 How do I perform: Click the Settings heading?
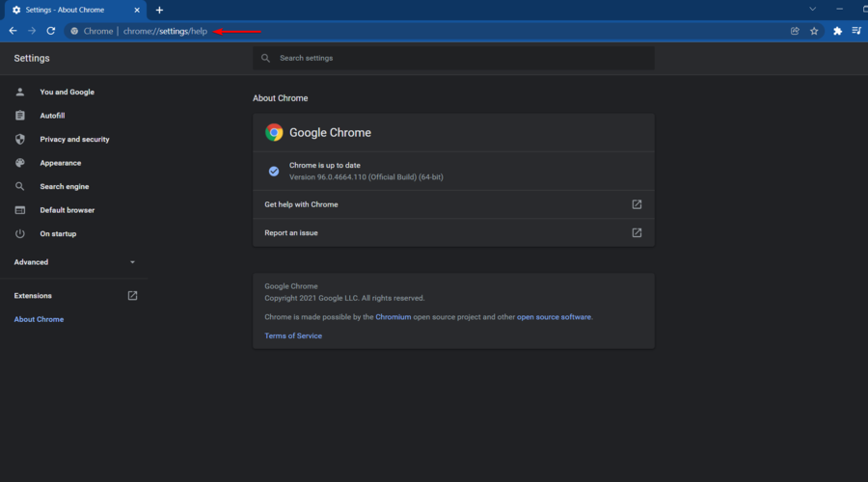coord(32,58)
